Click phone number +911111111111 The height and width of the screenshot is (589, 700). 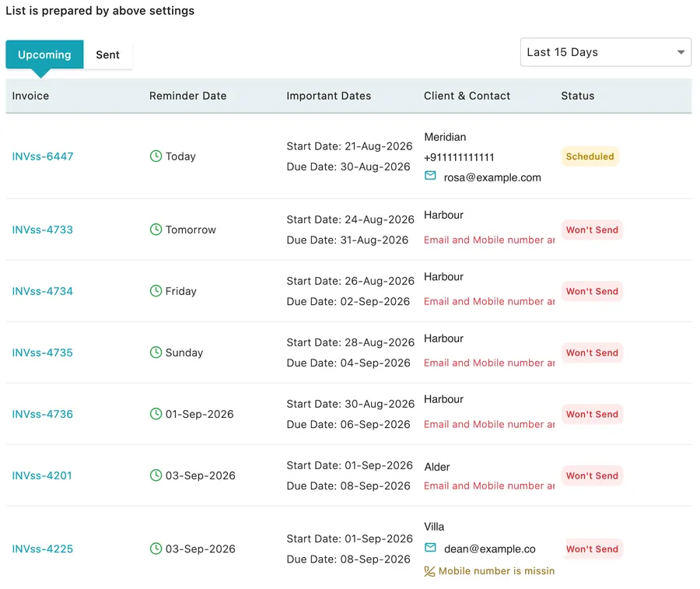coord(459,157)
